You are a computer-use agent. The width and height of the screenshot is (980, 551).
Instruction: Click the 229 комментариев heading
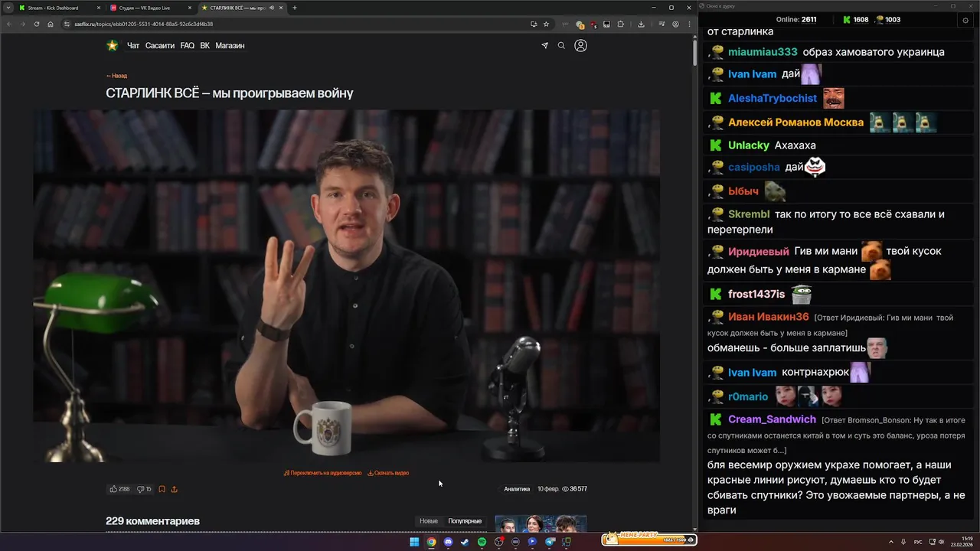[152, 521]
